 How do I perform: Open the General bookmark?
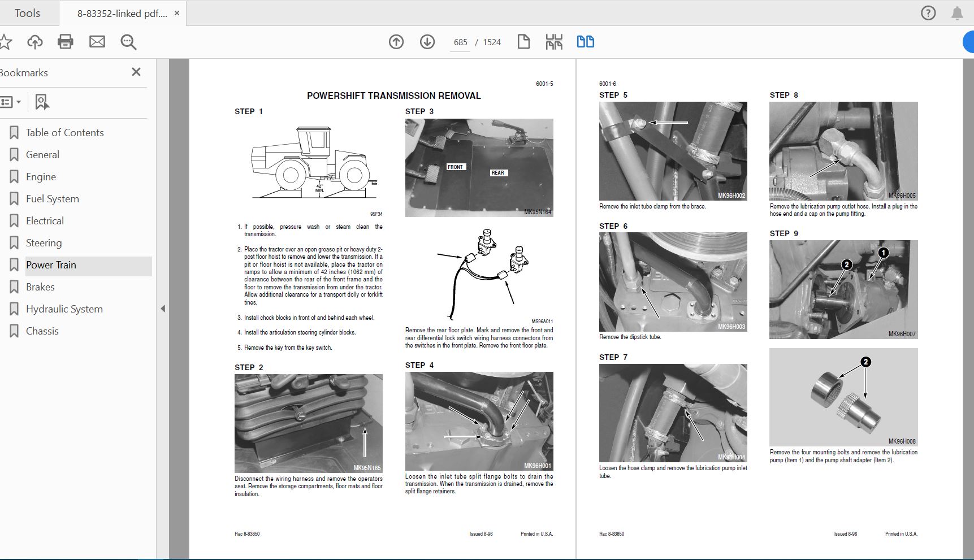tap(42, 155)
